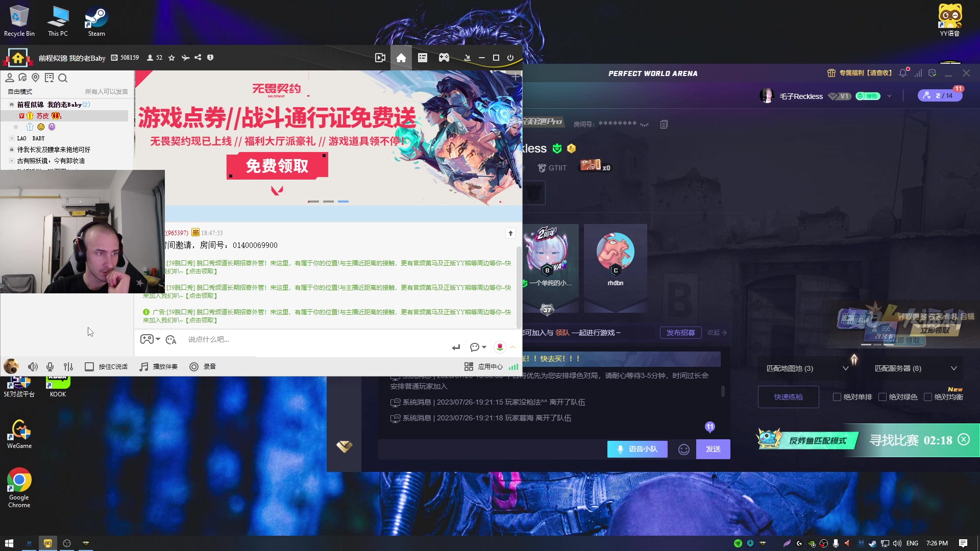Click the rhdbn player card
The width and height of the screenshot is (980, 551).
(616, 267)
